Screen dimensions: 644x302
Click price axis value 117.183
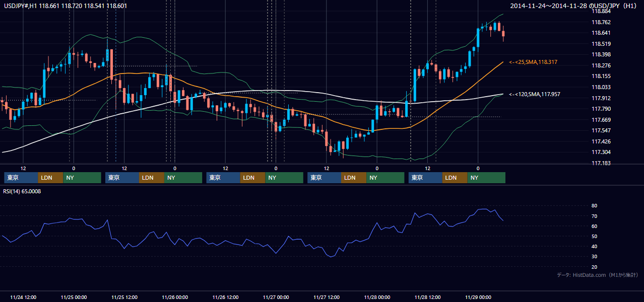click(601, 163)
